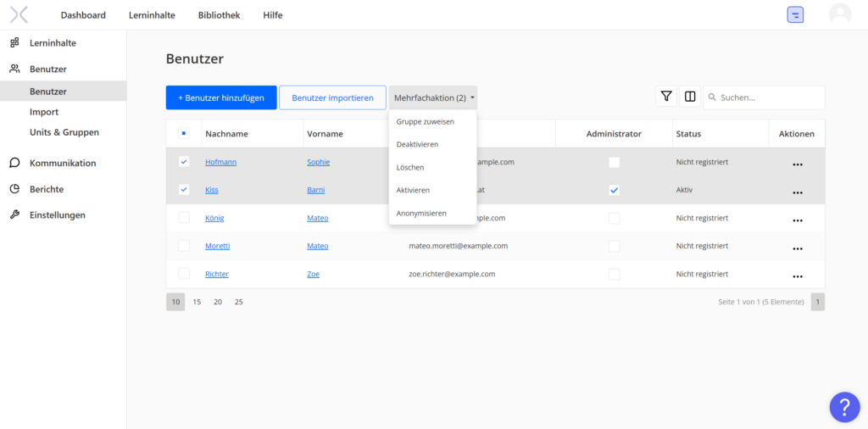Screen dimensions: 868x429
Task: Open the Richter last name link
Action: point(217,274)
